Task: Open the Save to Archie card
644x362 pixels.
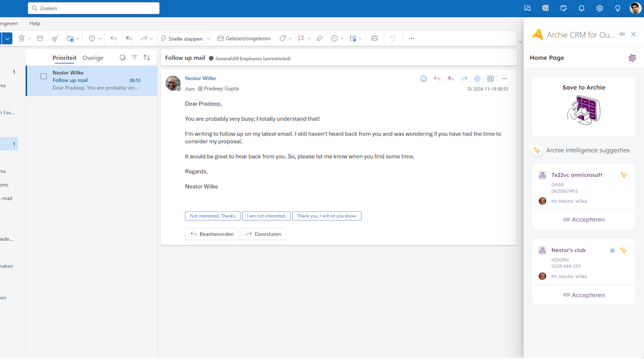Action: pyautogui.click(x=584, y=107)
